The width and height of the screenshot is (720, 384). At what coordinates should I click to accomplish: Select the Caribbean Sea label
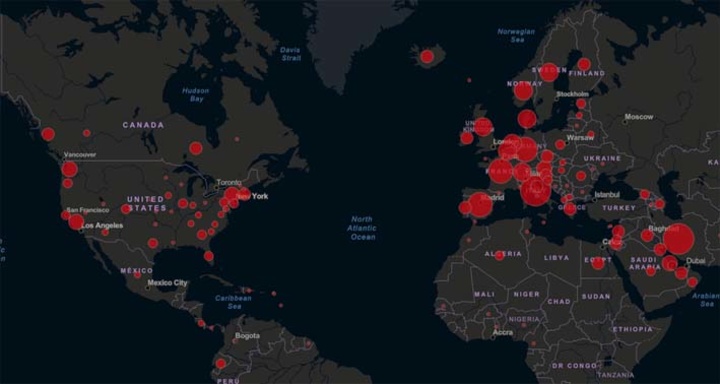coord(233,302)
